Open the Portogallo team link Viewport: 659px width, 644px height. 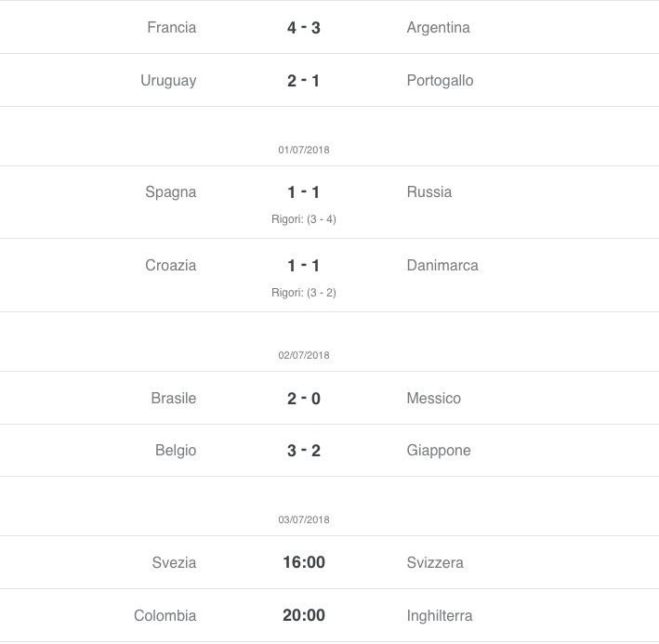click(x=440, y=81)
